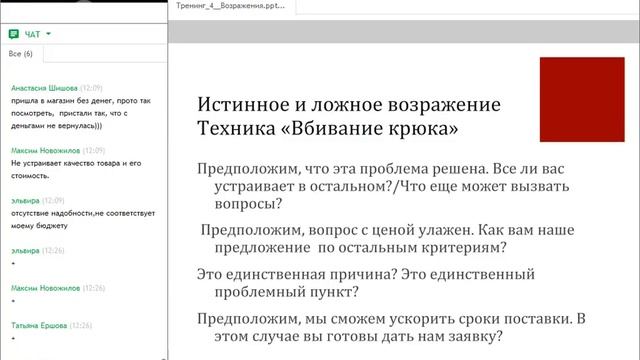Click эльвира name at 12:09
Image resolution: width=640 pixels, height=360 pixels.
pyautogui.click(x=25, y=201)
